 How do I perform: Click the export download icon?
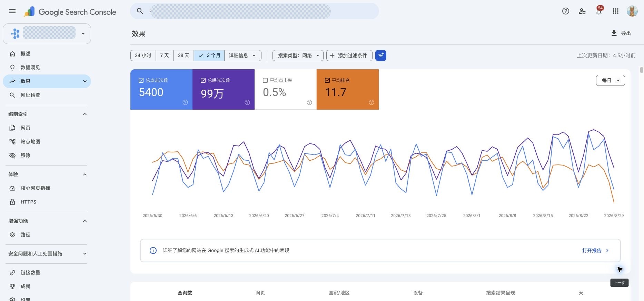click(614, 33)
